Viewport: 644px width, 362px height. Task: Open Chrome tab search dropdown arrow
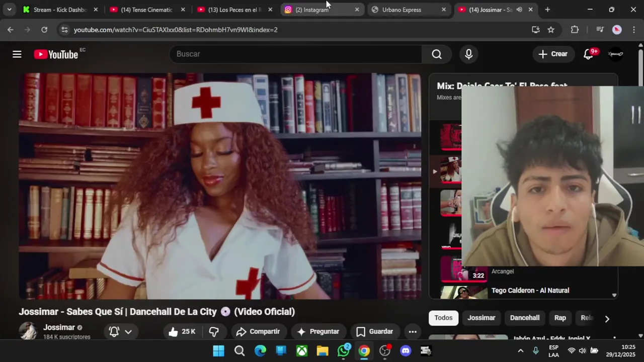point(9,10)
